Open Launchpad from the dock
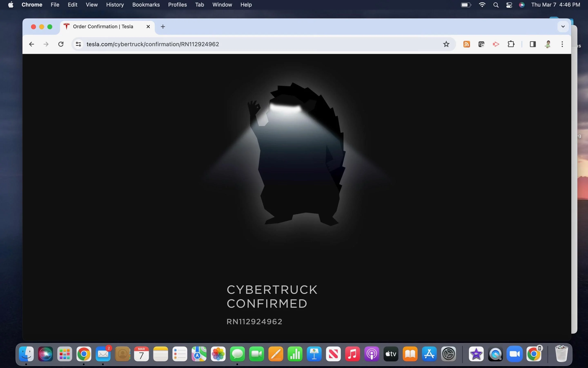Image resolution: width=588 pixels, height=368 pixels. pyautogui.click(x=65, y=354)
